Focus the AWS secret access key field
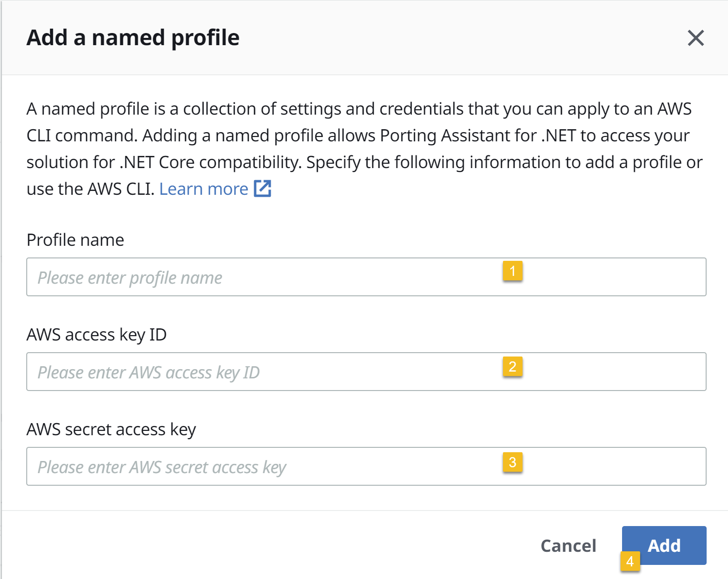The height and width of the screenshot is (579, 728). click(x=366, y=466)
